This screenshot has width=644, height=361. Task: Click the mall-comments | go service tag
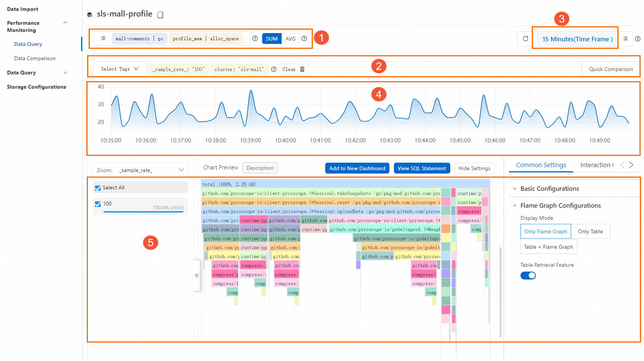click(x=139, y=39)
